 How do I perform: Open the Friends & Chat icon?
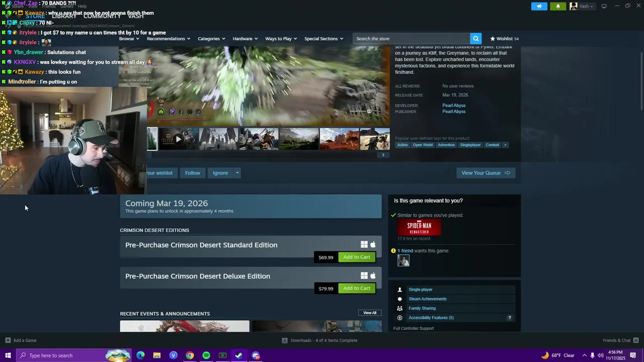click(x=636, y=340)
